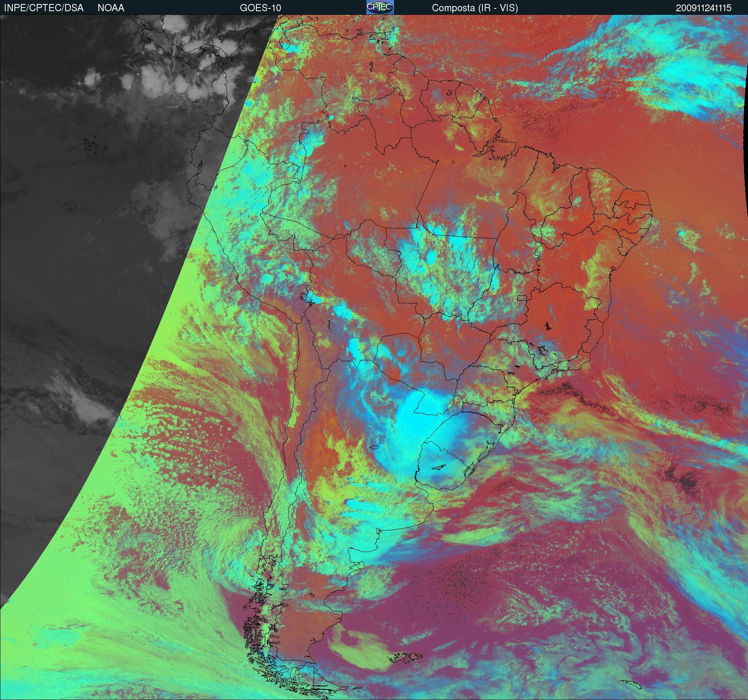The image size is (748, 700).
Task: Click the 200911241115 timestamp
Action: pos(704,8)
